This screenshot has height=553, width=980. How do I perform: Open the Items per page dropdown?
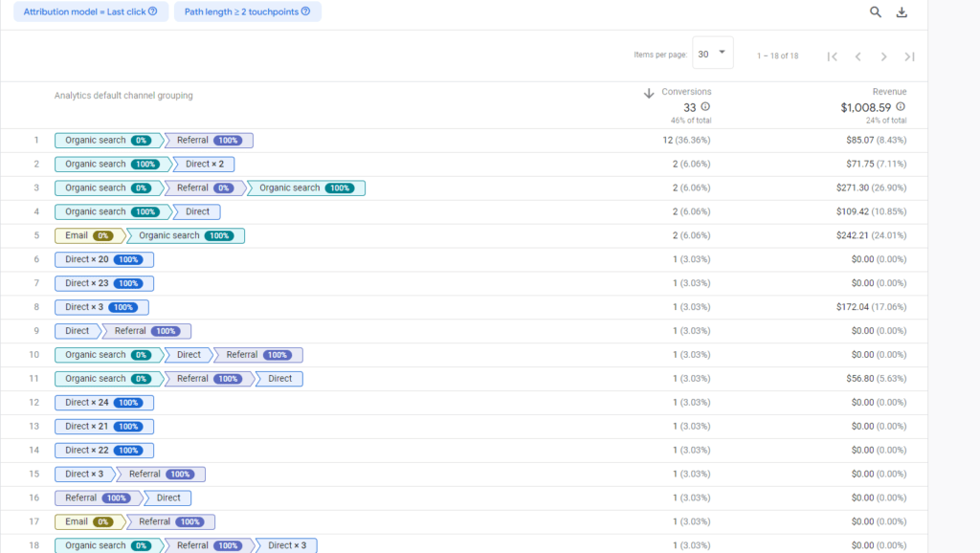(713, 54)
